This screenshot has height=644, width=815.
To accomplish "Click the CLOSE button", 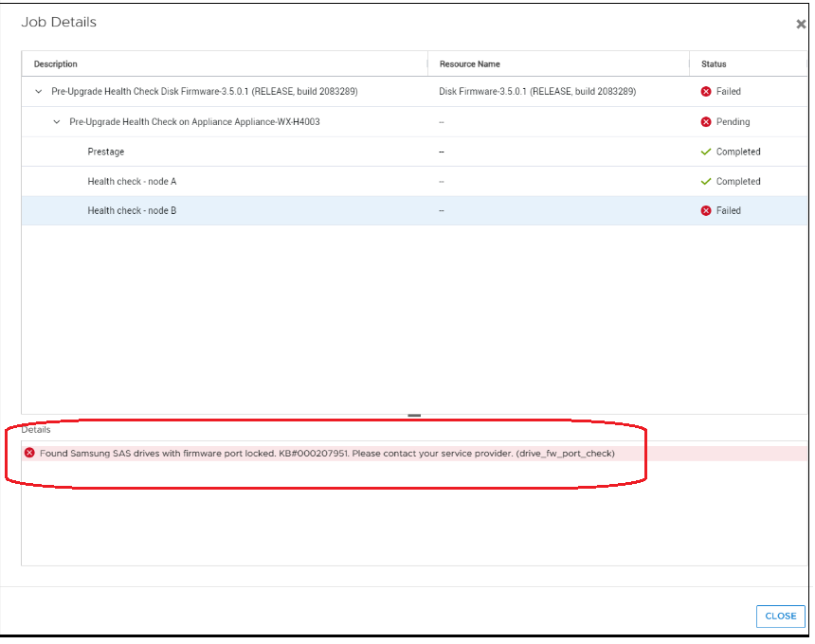I will [x=780, y=616].
